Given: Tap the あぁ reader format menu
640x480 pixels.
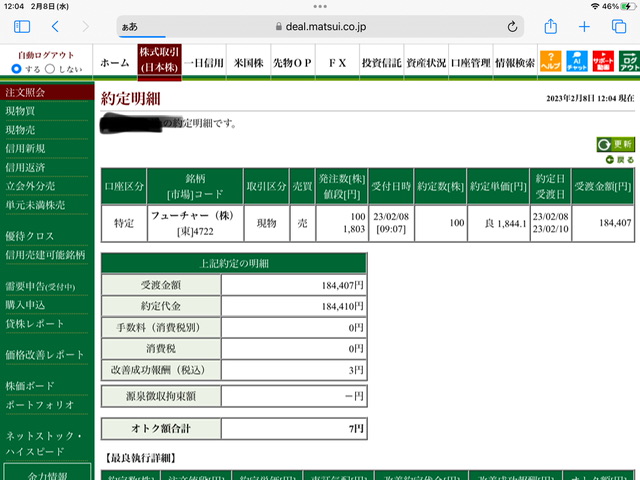Looking at the screenshot, I should pos(130,27).
